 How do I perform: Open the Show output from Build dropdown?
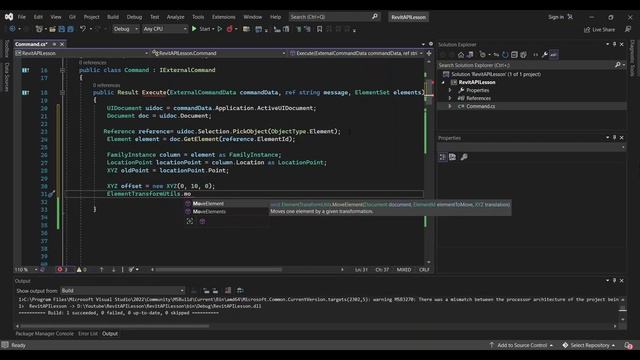pyautogui.click(x=122, y=291)
